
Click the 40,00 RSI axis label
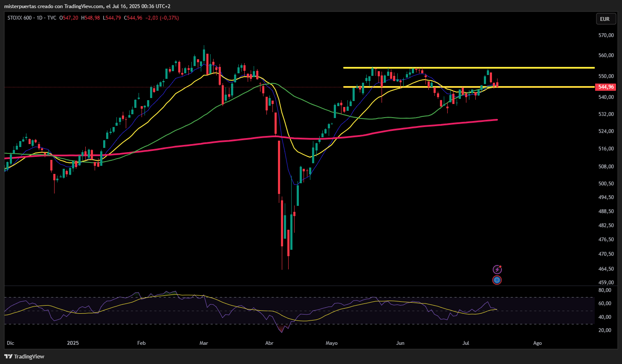(x=605, y=317)
